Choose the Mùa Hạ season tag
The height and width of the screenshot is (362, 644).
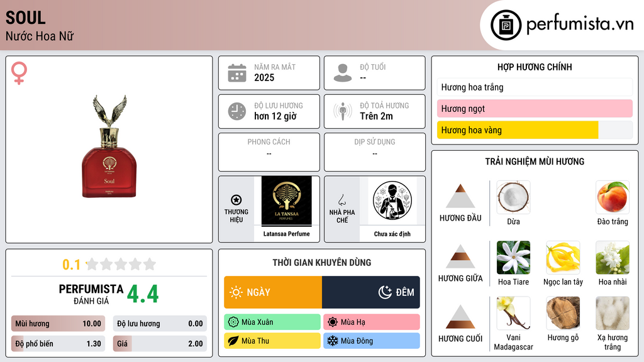click(x=372, y=322)
